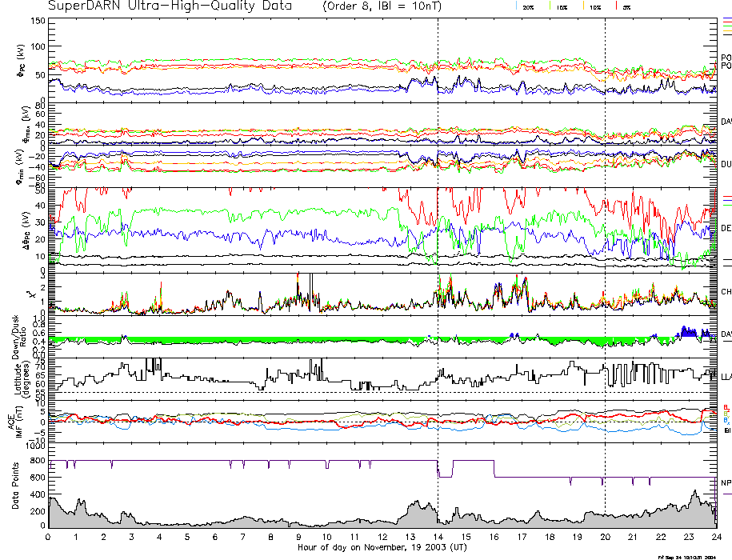The height and width of the screenshot is (560, 732).
Task: Select the hour 0 tick label
Action: coord(49,537)
